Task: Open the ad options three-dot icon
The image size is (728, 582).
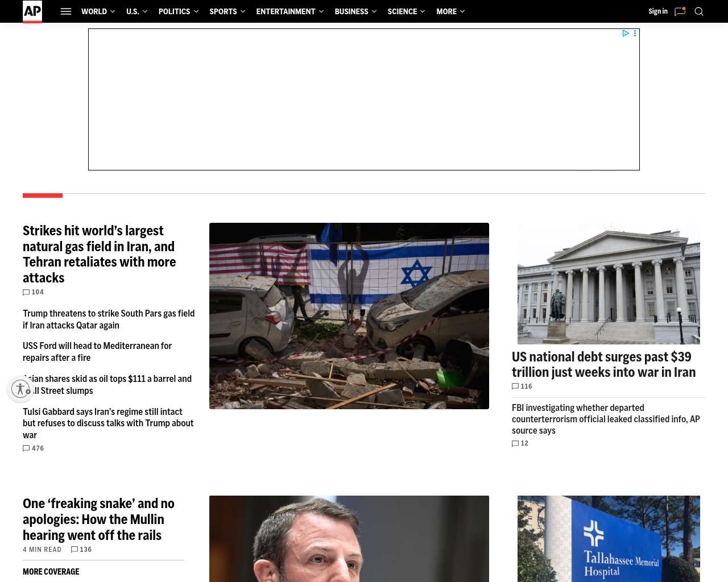Action: click(x=635, y=34)
